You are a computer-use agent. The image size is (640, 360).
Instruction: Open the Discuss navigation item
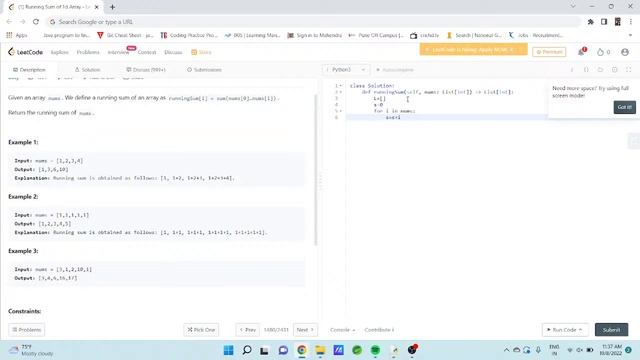(173, 52)
